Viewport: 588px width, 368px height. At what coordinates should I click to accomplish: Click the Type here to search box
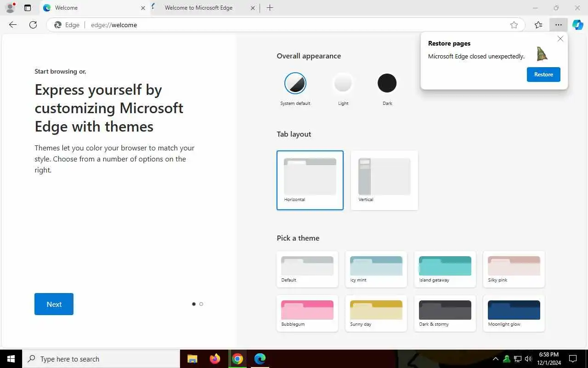click(101, 359)
